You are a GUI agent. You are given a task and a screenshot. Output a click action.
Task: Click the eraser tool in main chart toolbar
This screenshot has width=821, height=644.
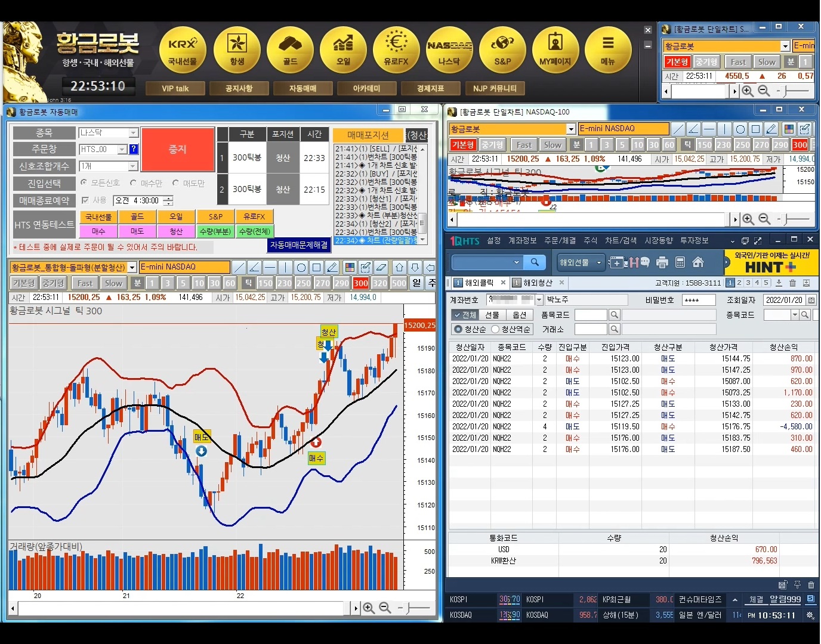[x=381, y=267]
